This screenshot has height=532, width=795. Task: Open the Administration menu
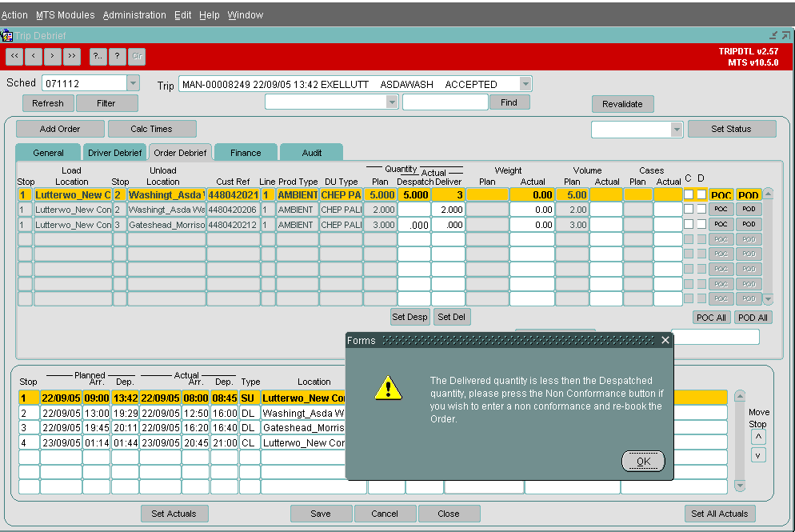[134, 15]
